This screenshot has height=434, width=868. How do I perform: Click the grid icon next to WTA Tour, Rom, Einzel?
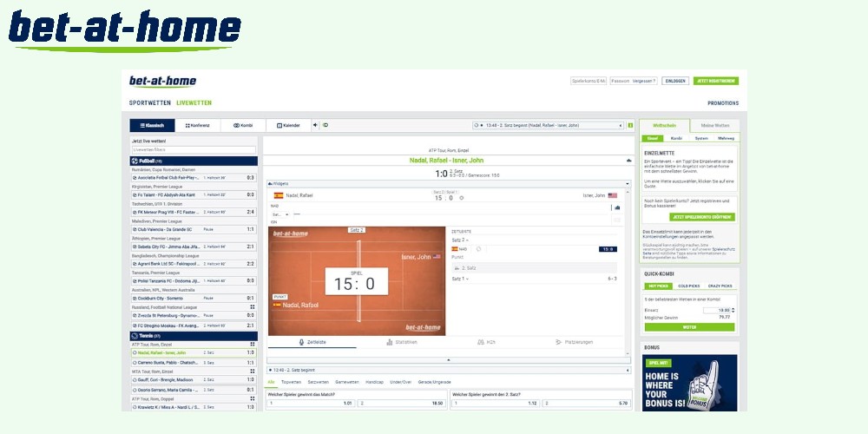click(253, 372)
